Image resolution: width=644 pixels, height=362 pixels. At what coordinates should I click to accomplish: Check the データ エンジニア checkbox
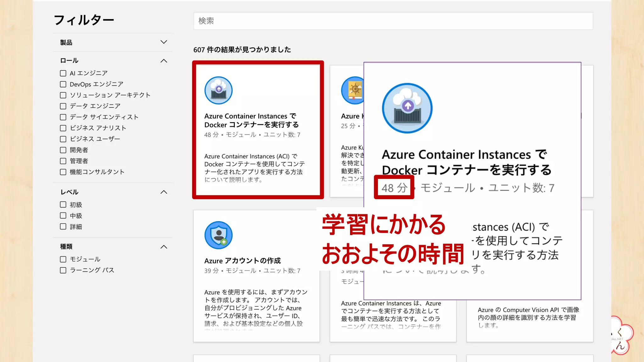tap(63, 106)
